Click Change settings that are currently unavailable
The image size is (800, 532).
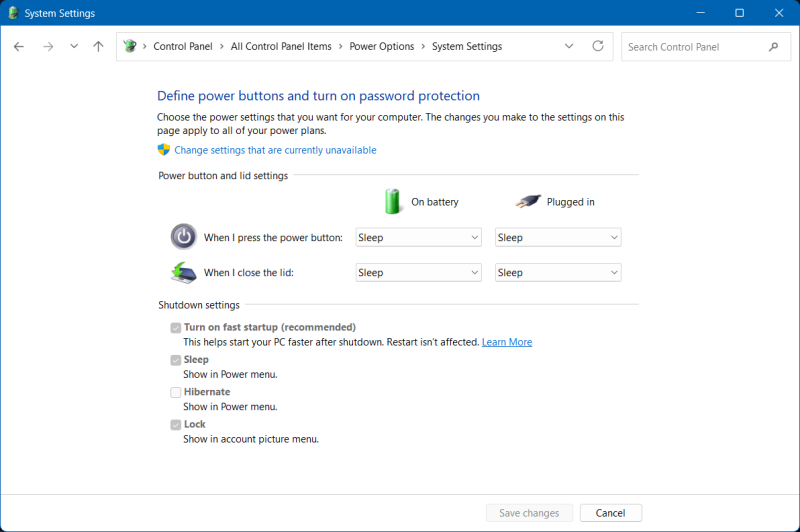(x=275, y=150)
